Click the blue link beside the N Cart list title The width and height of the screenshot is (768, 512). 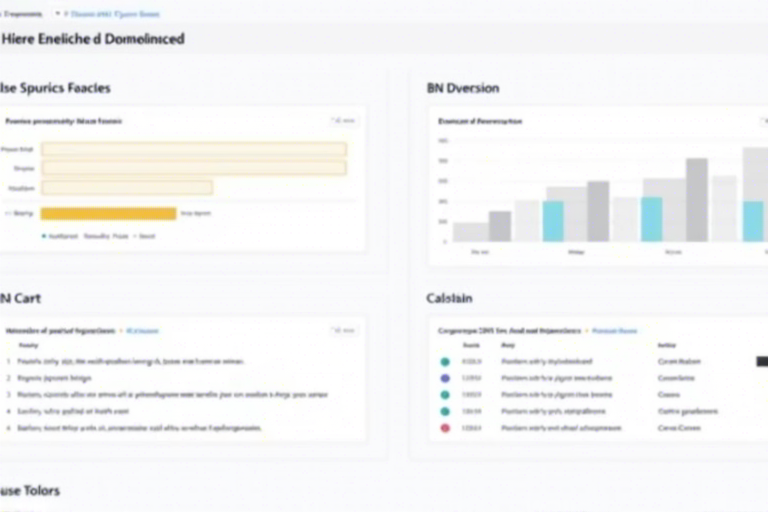point(141,329)
